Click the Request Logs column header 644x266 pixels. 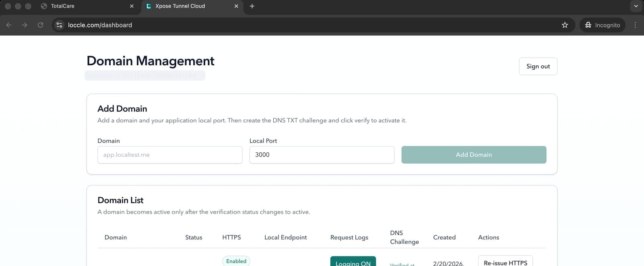click(349, 237)
